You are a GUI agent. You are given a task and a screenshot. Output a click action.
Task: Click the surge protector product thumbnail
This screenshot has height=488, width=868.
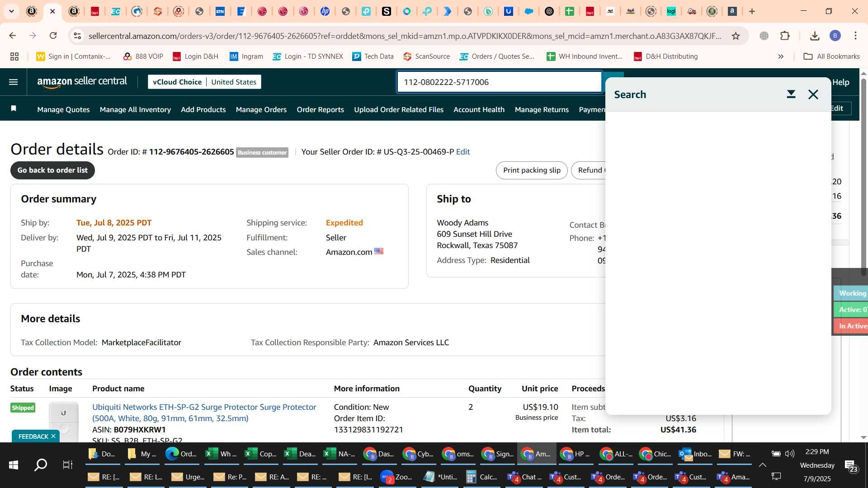tap(64, 421)
